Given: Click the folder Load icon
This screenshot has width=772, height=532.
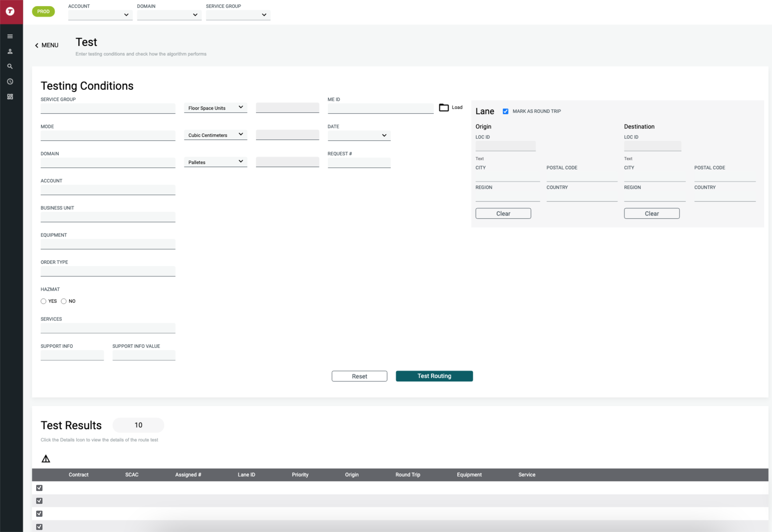Looking at the screenshot, I should [x=444, y=107].
